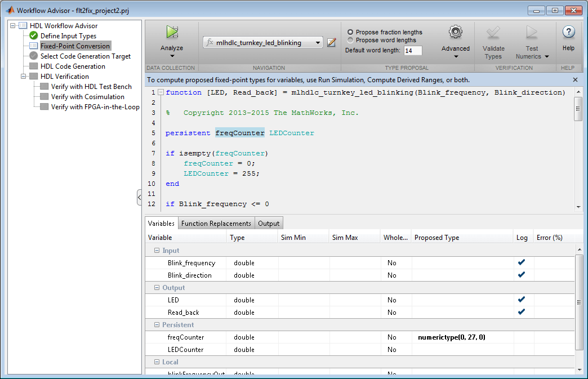Collapse the Persistent variables group
Image resolution: width=588 pixels, height=379 pixels.
click(x=157, y=325)
